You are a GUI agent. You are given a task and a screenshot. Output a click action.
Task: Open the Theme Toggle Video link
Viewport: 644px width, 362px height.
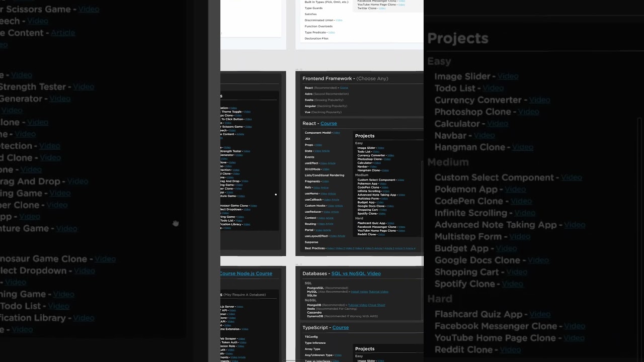click(x=248, y=112)
